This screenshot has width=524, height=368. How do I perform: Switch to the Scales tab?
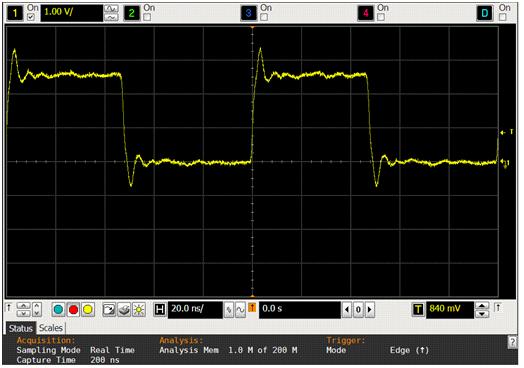pyautogui.click(x=51, y=328)
